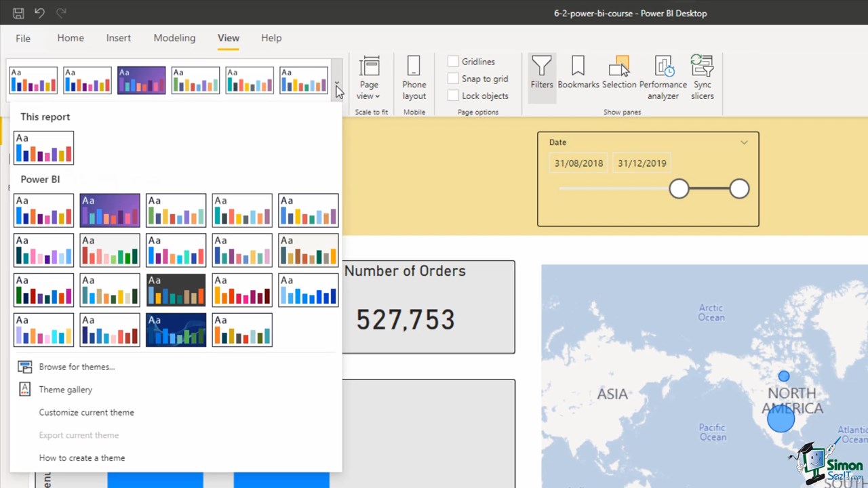868x488 pixels.
Task: Click the large North America map bubble
Action: (781, 418)
